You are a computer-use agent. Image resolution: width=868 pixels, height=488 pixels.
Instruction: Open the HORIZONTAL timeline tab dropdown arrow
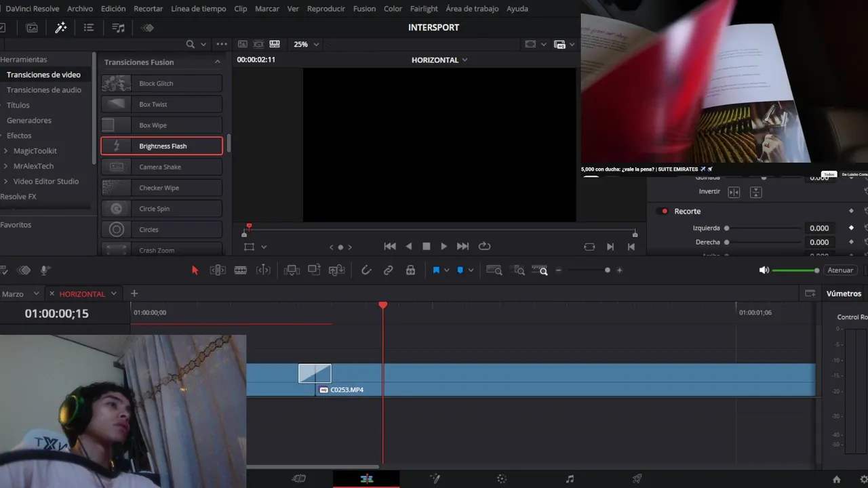click(113, 293)
